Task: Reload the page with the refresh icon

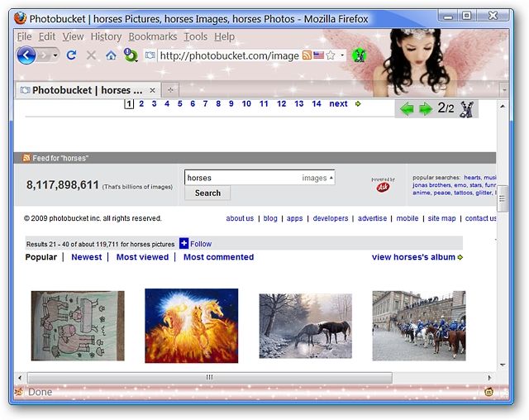Action: coord(71,55)
